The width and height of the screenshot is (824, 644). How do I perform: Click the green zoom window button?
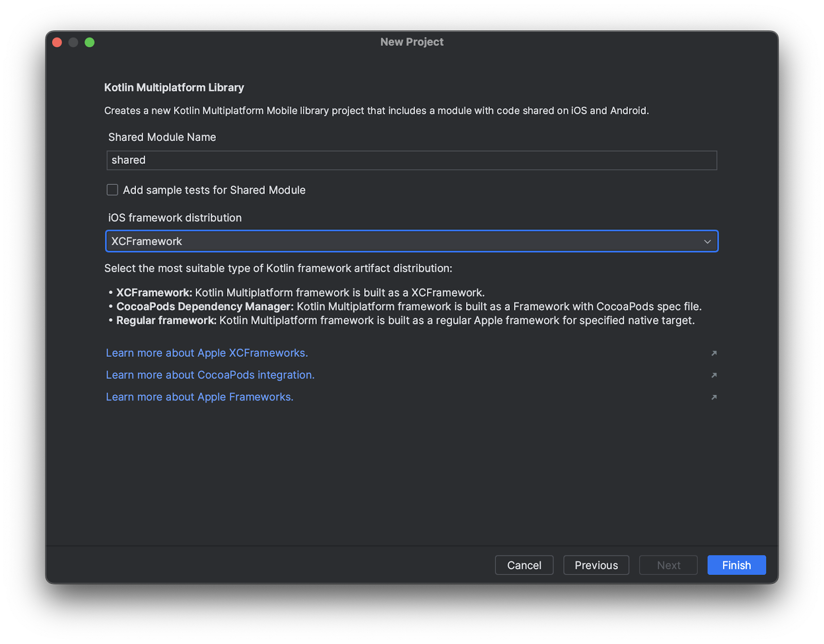(90, 42)
